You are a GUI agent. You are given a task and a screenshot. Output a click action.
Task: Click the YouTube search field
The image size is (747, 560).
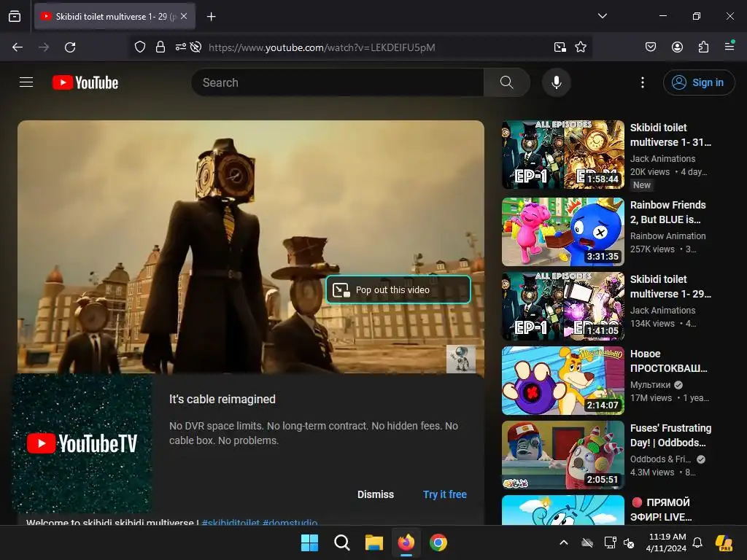tap(337, 82)
